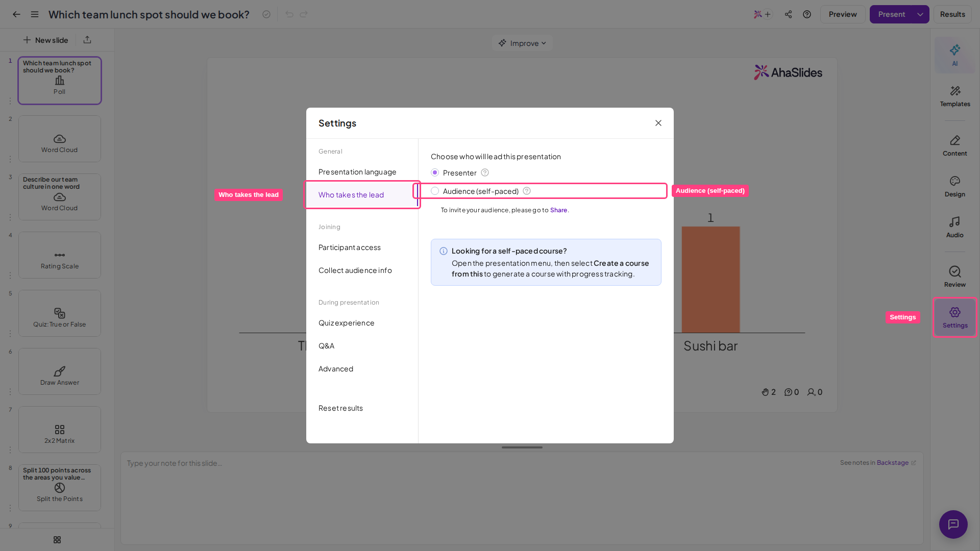The height and width of the screenshot is (551, 980).
Task: Select the Audience (self-paced) radio button
Action: point(435,191)
